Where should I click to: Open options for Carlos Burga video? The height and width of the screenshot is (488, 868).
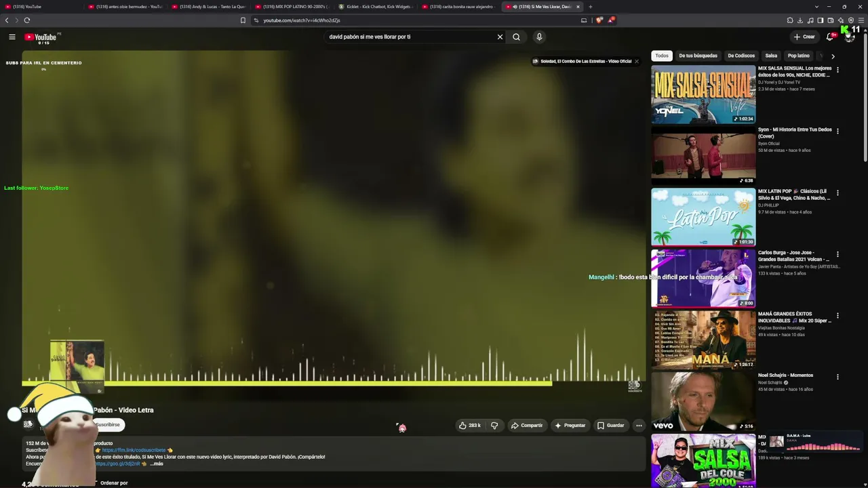pos(837,254)
